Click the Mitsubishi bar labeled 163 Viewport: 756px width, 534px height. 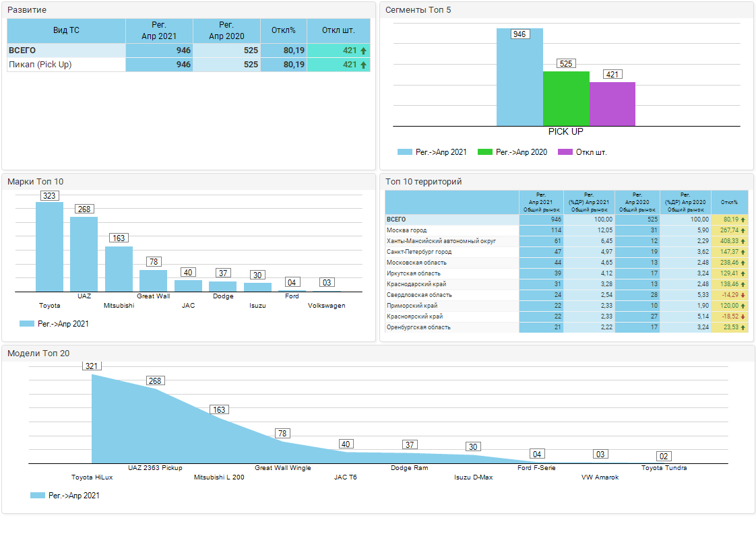coord(119,269)
